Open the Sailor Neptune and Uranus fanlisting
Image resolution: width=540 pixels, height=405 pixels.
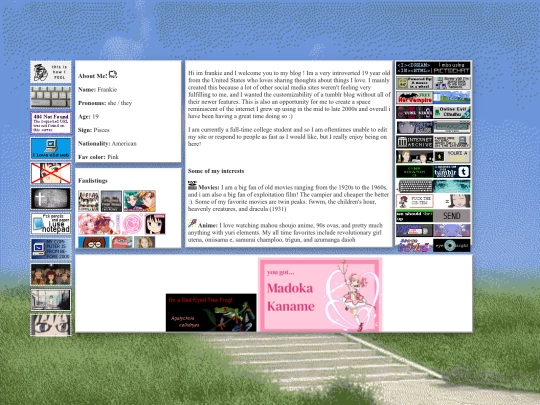coord(139,201)
